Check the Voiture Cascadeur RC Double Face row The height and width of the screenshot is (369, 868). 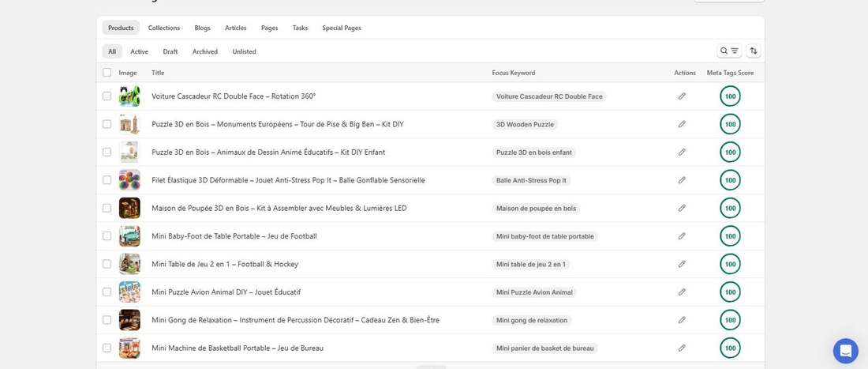pyautogui.click(x=107, y=96)
